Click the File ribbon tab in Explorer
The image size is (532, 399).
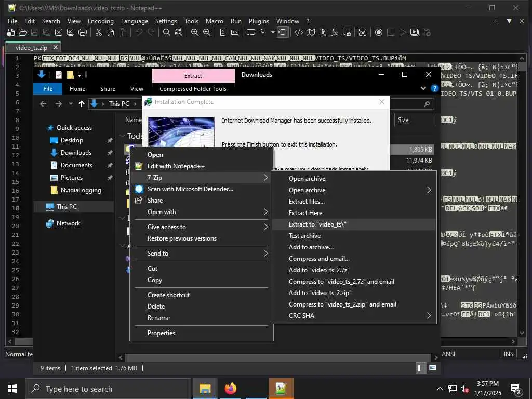48,88
